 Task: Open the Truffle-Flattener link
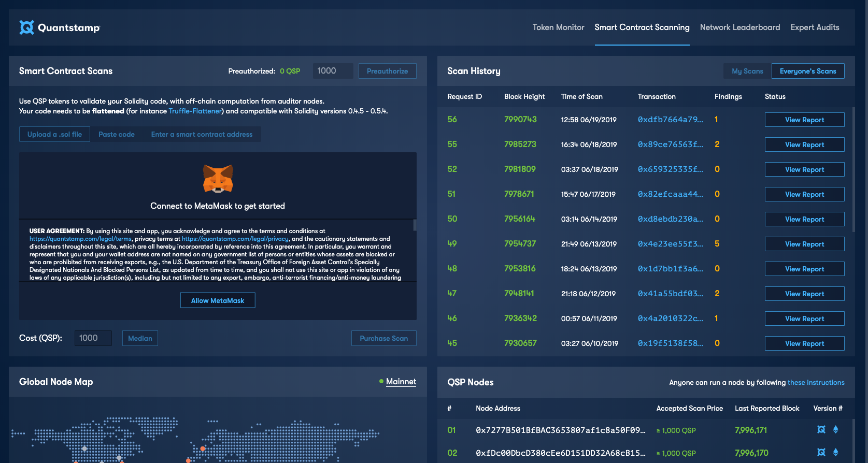click(195, 111)
